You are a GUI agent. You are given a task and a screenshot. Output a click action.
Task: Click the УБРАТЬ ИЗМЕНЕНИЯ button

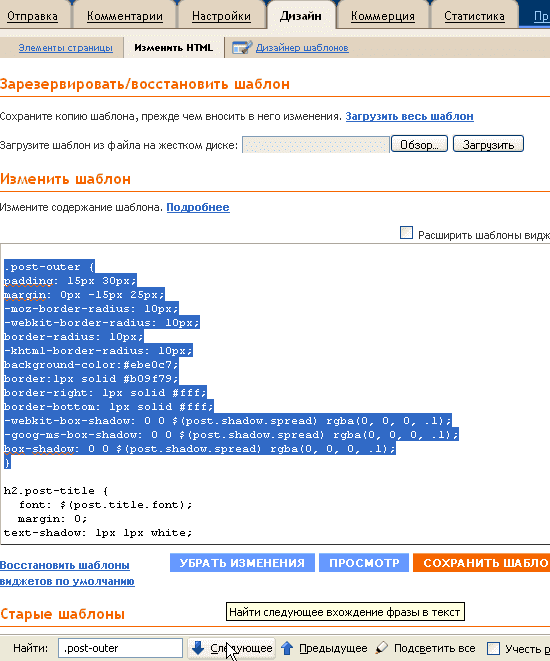[242, 563]
